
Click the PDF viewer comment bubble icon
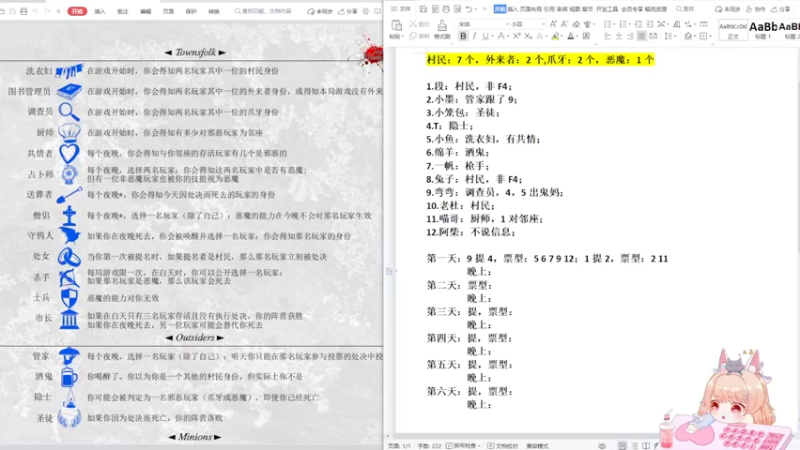pos(378,11)
